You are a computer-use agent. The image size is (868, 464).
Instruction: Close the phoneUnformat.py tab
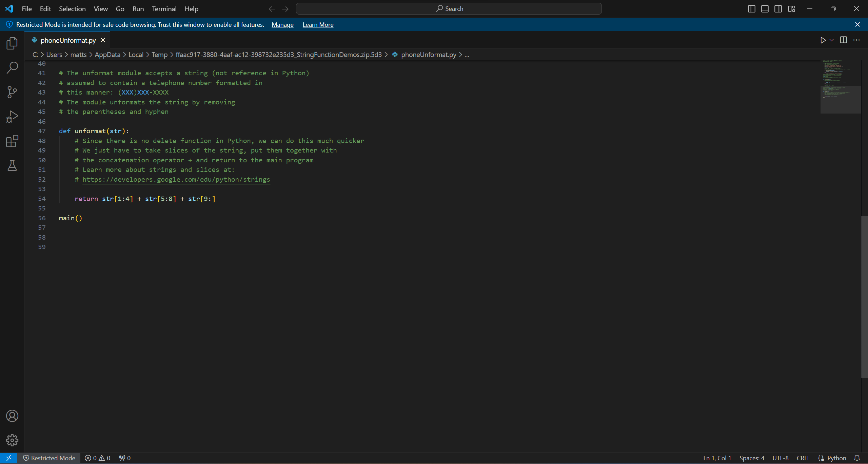pos(103,40)
